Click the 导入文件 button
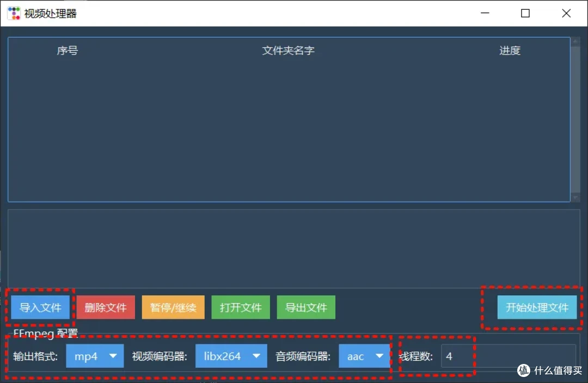This screenshot has height=383, width=588. 40,307
